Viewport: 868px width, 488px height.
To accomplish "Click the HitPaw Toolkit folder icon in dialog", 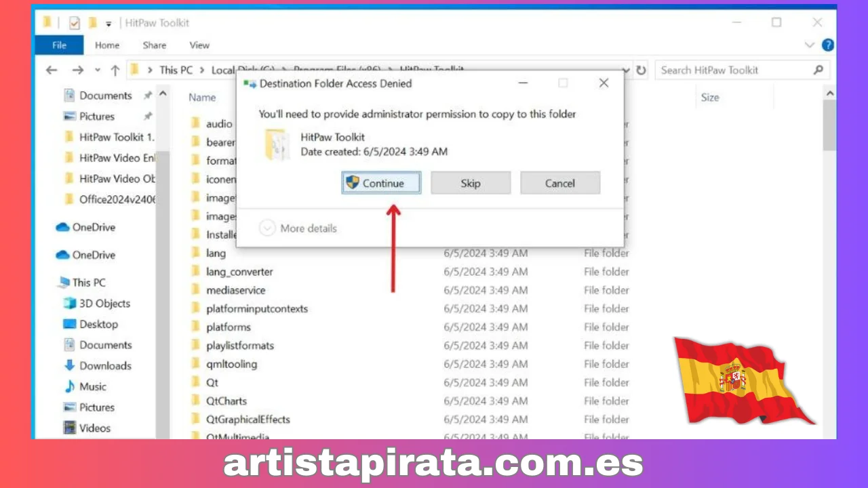I will [x=277, y=144].
